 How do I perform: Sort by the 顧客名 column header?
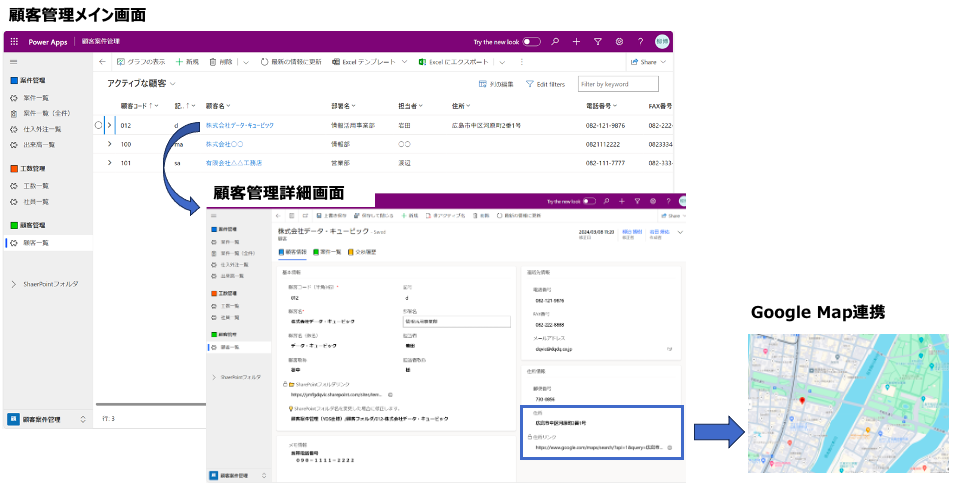point(218,106)
